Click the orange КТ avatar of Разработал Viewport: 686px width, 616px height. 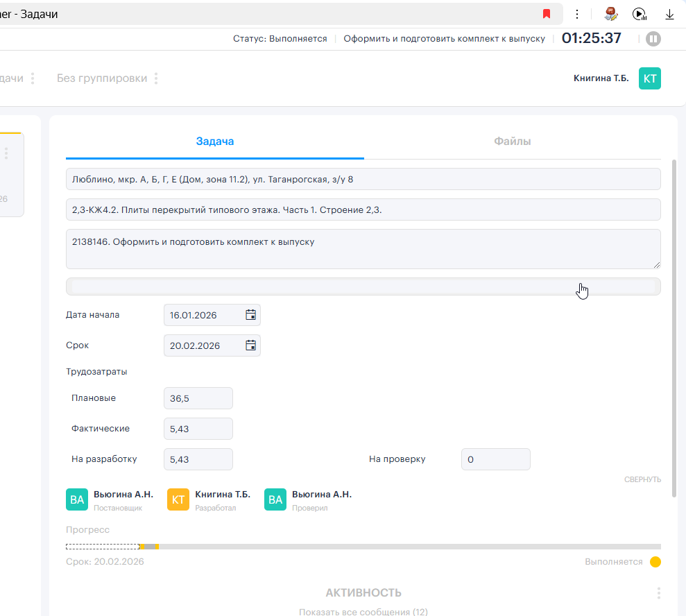click(x=178, y=499)
